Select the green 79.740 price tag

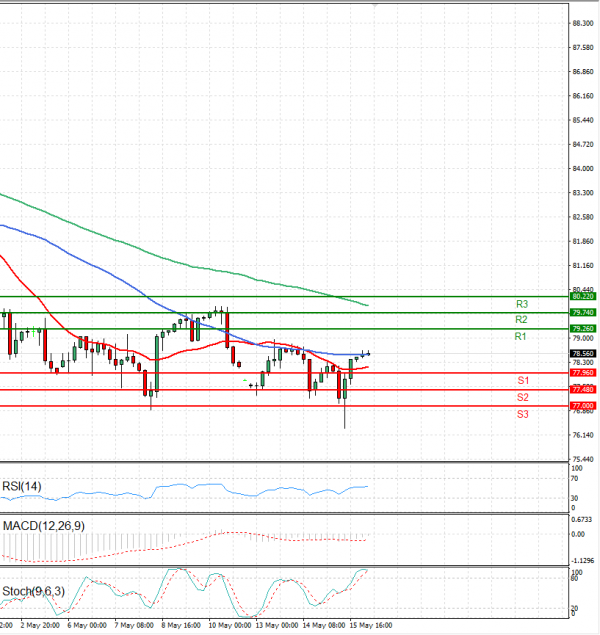pyautogui.click(x=583, y=312)
